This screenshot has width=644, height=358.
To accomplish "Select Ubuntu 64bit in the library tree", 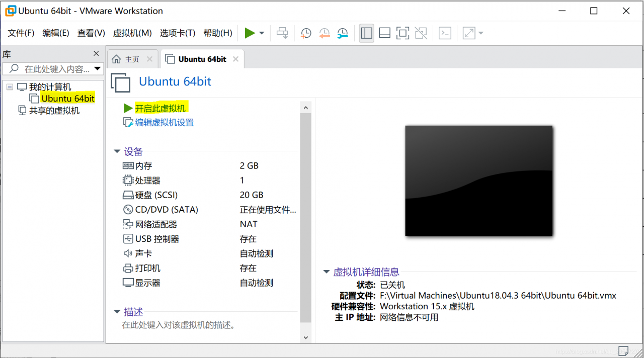I will [x=67, y=98].
